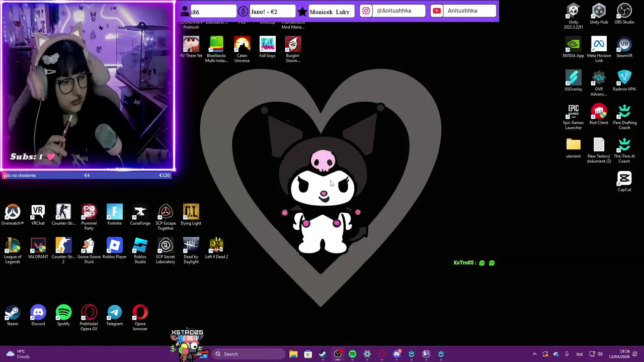Switch to OBS Studio in the taskbar
This screenshot has width=644, height=362.
(x=338, y=354)
